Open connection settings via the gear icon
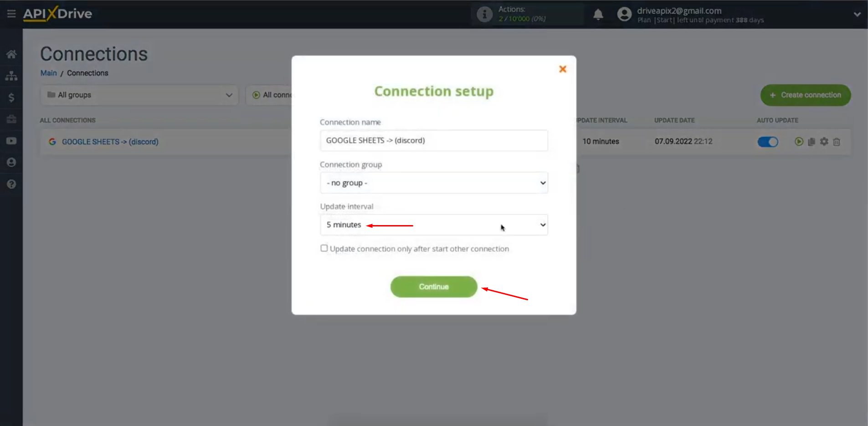The image size is (868, 426). 824,142
